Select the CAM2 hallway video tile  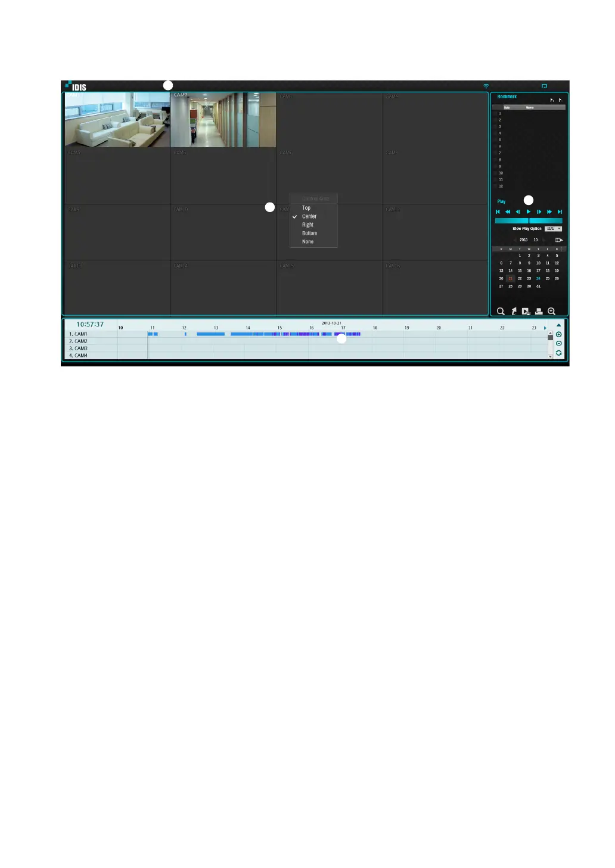coord(223,120)
